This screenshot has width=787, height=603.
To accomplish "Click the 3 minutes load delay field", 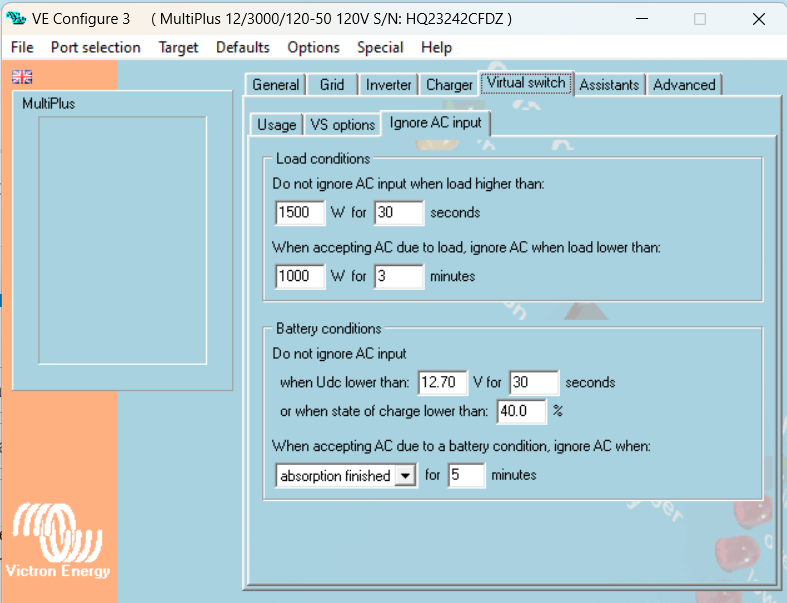I will click(x=399, y=276).
